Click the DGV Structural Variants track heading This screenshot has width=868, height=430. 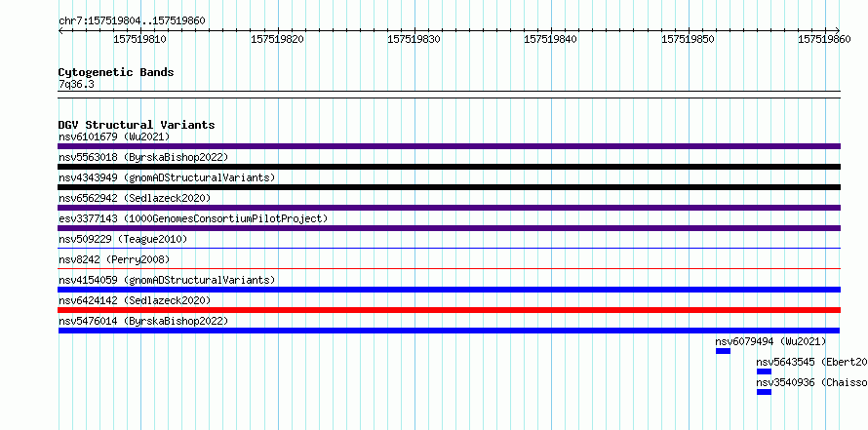pyautogui.click(x=137, y=125)
